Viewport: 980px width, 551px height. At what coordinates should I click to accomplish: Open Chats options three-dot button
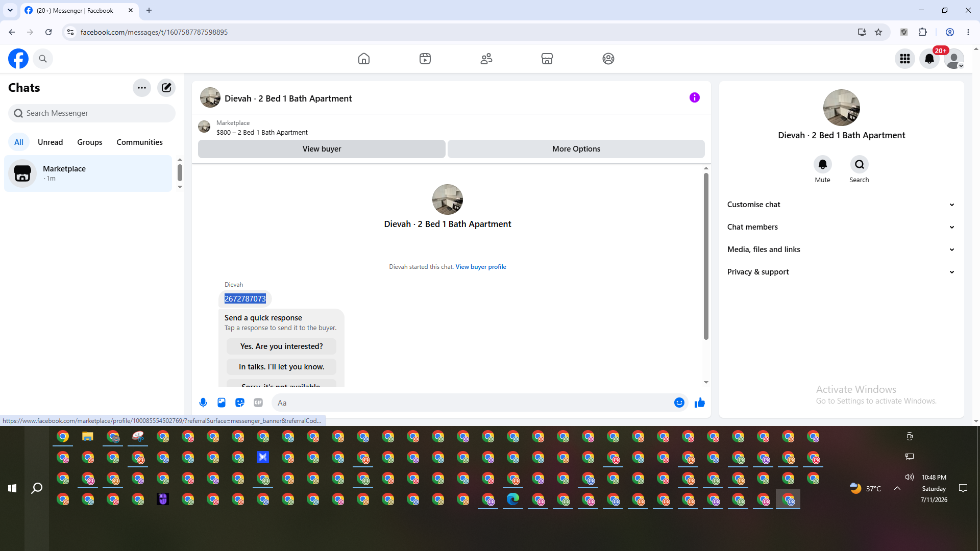142,88
